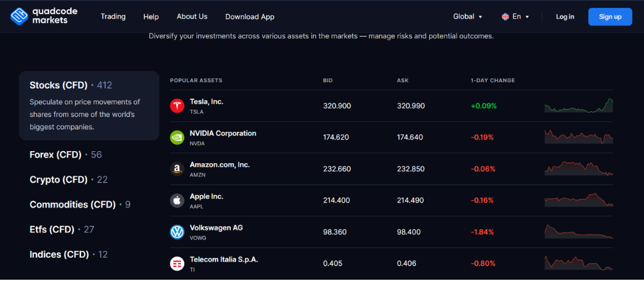
Task: Click the Telecom Italia logo icon
Action: [x=176, y=264]
